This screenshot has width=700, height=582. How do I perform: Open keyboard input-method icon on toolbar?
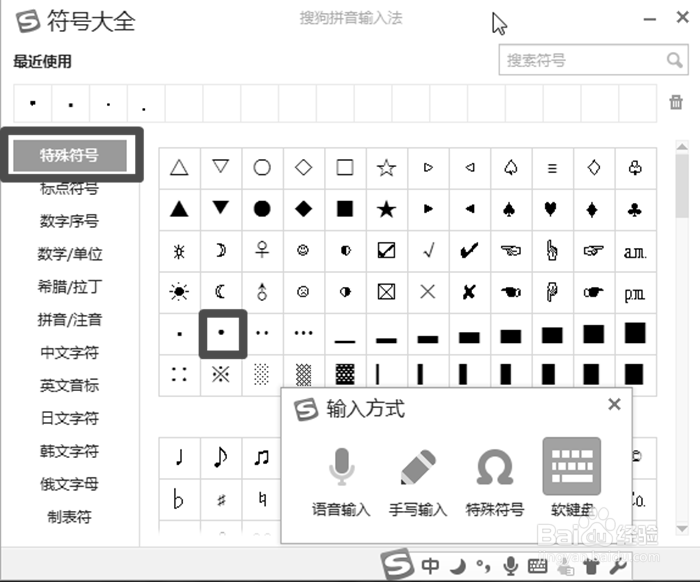tap(537, 566)
